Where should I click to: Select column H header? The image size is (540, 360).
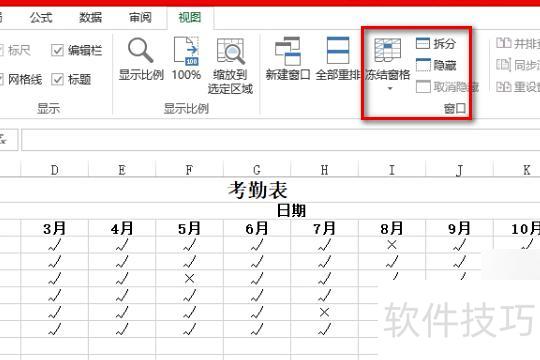coord(324,169)
